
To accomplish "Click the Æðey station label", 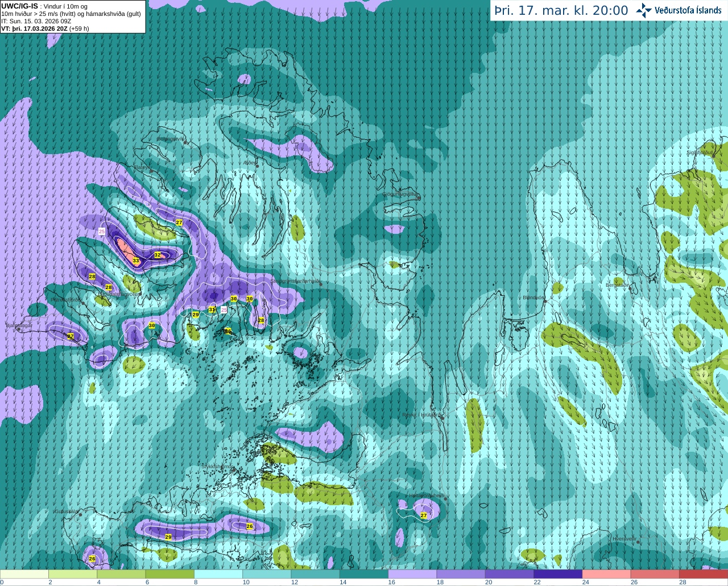I will [249, 163].
